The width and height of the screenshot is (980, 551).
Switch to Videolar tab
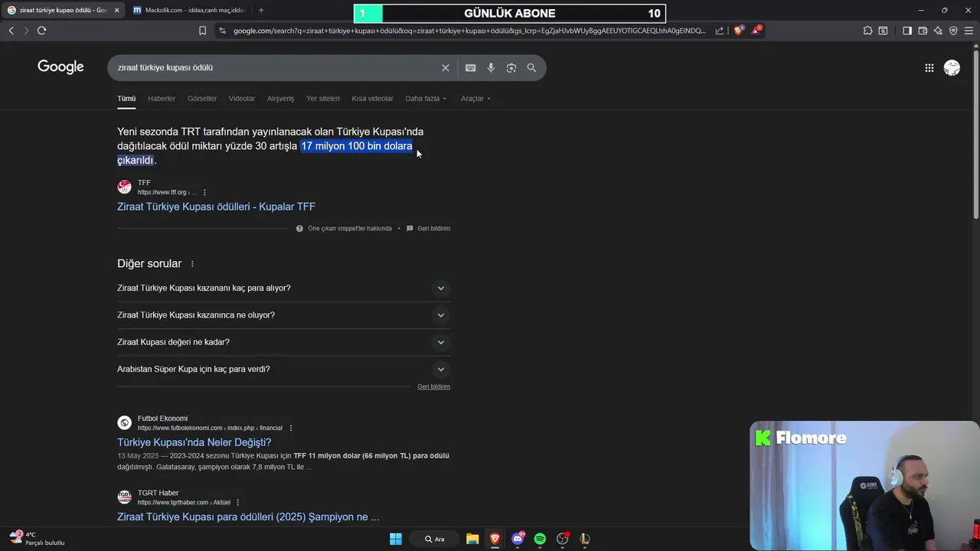point(242,99)
